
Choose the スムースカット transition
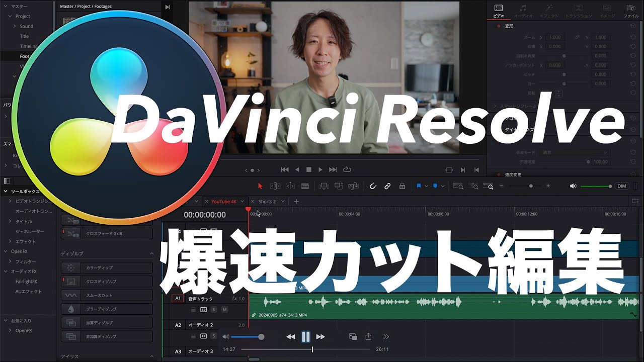107,295
